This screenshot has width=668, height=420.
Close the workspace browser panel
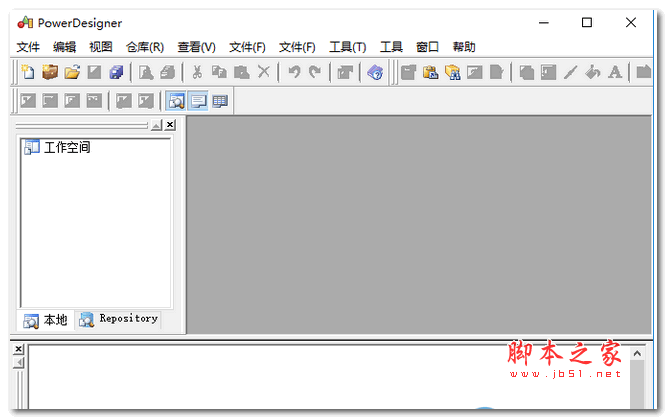170,125
